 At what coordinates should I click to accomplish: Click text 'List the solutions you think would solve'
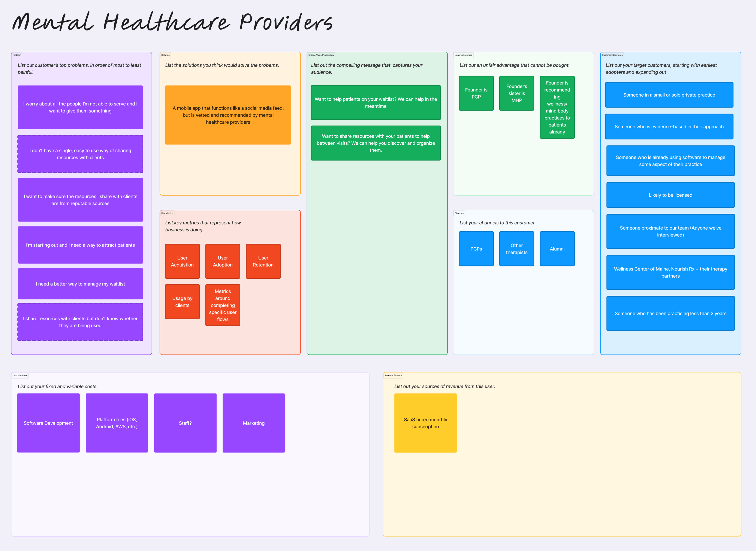[x=222, y=65]
